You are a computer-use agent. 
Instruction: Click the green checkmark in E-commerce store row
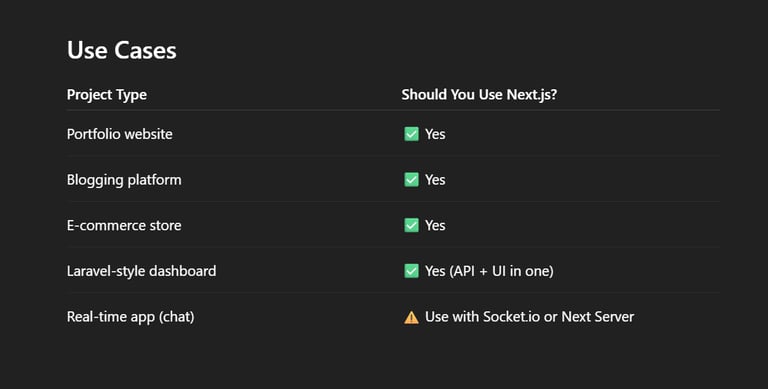(411, 225)
